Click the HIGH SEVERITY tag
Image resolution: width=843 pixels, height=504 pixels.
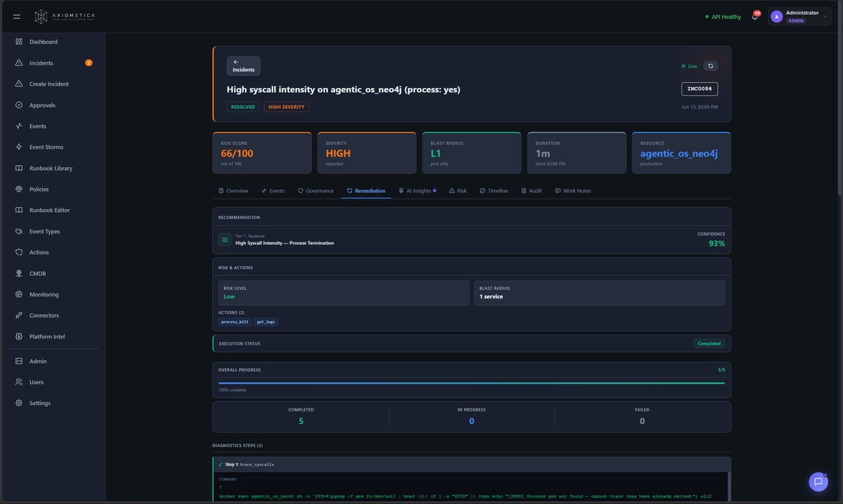click(x=287, y=107)
